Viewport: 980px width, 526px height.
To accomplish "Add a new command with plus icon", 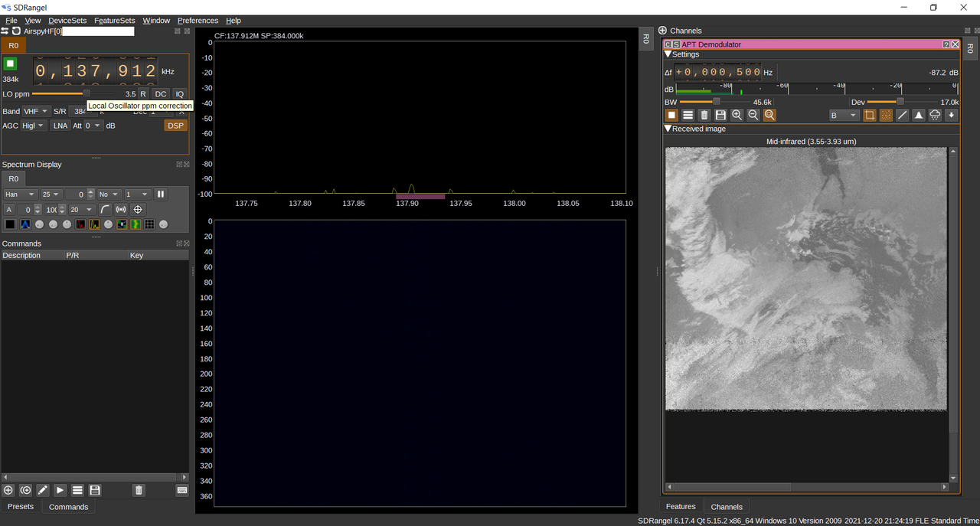I will 8,490.
